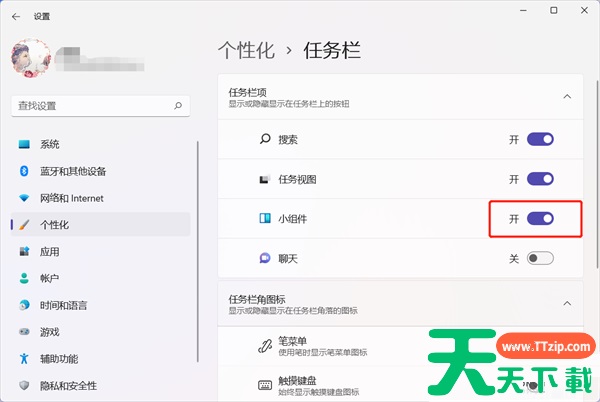Click the sidebar navigation scrollbar

pos(197,251)
